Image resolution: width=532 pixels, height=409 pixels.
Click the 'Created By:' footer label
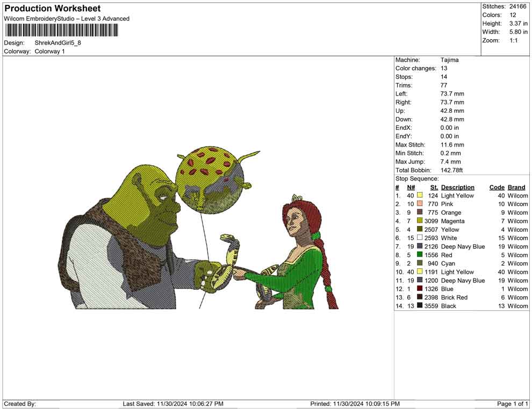(x=20, y=404)
